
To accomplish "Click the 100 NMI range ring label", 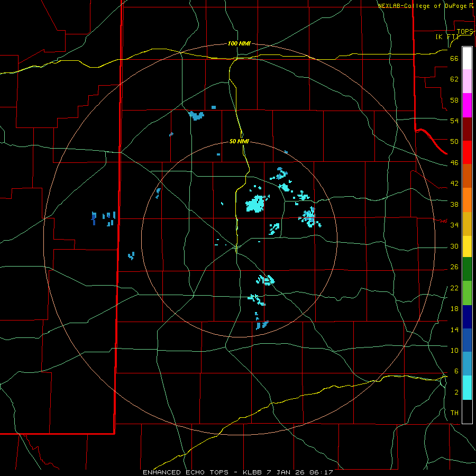I will tap(239, 43).
